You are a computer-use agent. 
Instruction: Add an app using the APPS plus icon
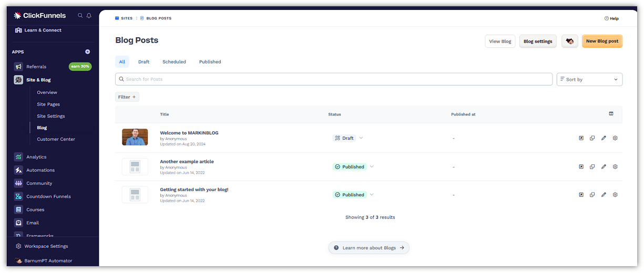click(88, 52)
